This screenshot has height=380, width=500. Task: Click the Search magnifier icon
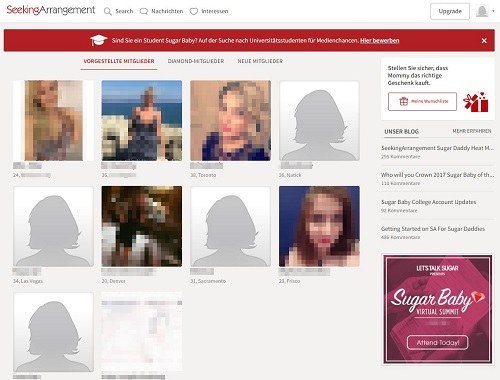coord(107,12)
